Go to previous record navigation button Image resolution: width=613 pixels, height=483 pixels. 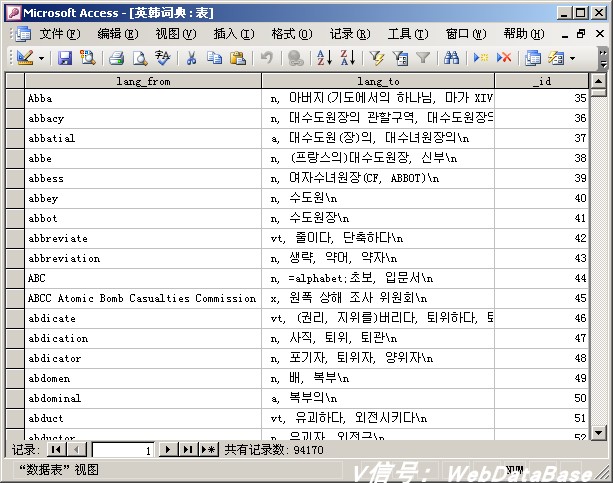[77, 450]
